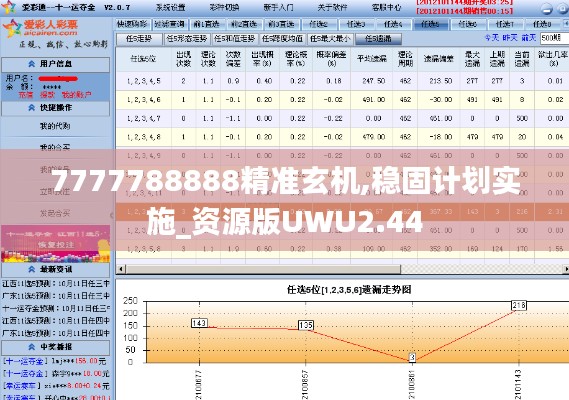Open 十一运夺金预测 news item
The width and height of the screenshot is (569, 400).
point(56,309)
